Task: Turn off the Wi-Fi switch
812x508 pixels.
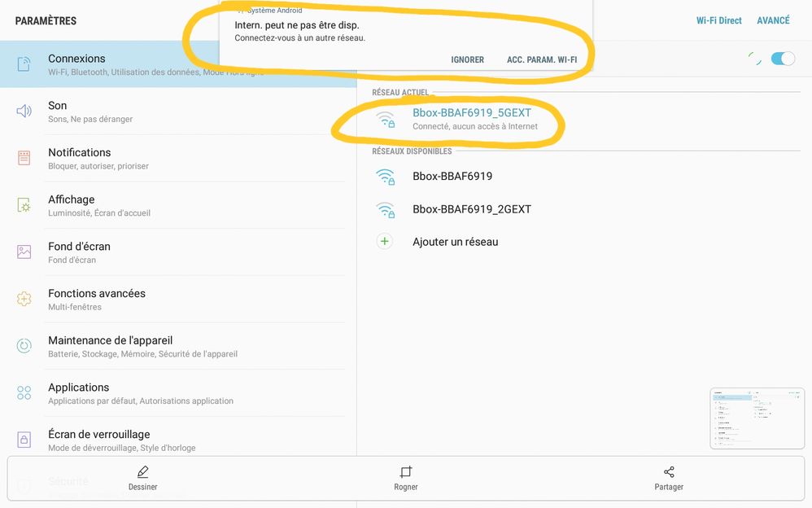Action: click(x=783, y=59)
